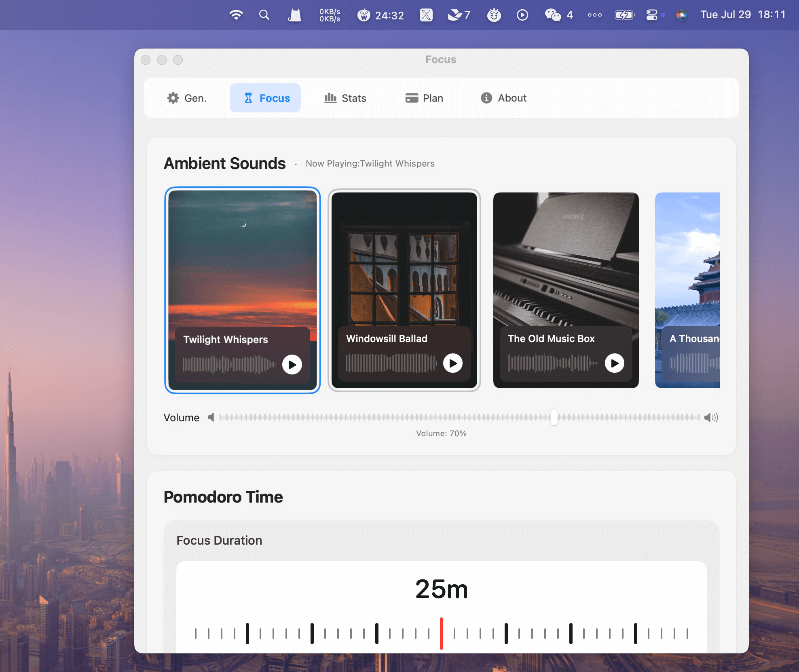Click the mute speaker icon by Volume

211,417
